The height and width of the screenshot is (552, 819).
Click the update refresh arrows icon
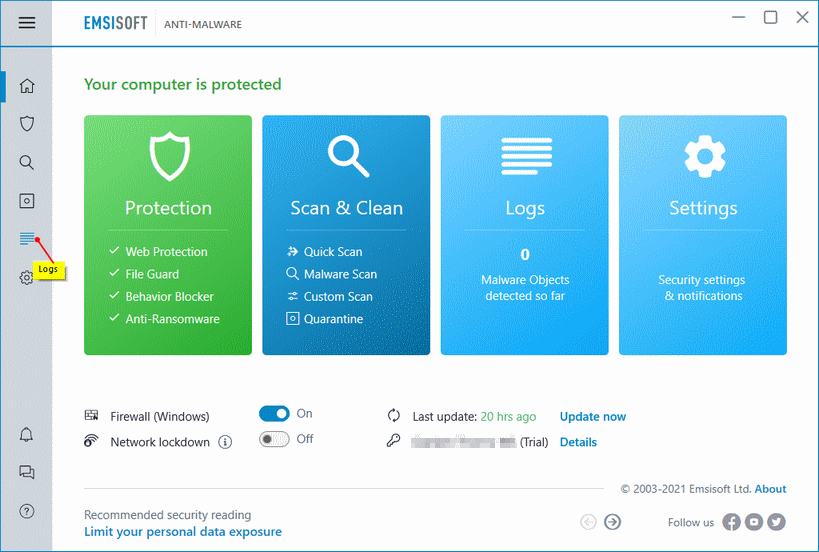pyautogui.click(x=394, y=416)
